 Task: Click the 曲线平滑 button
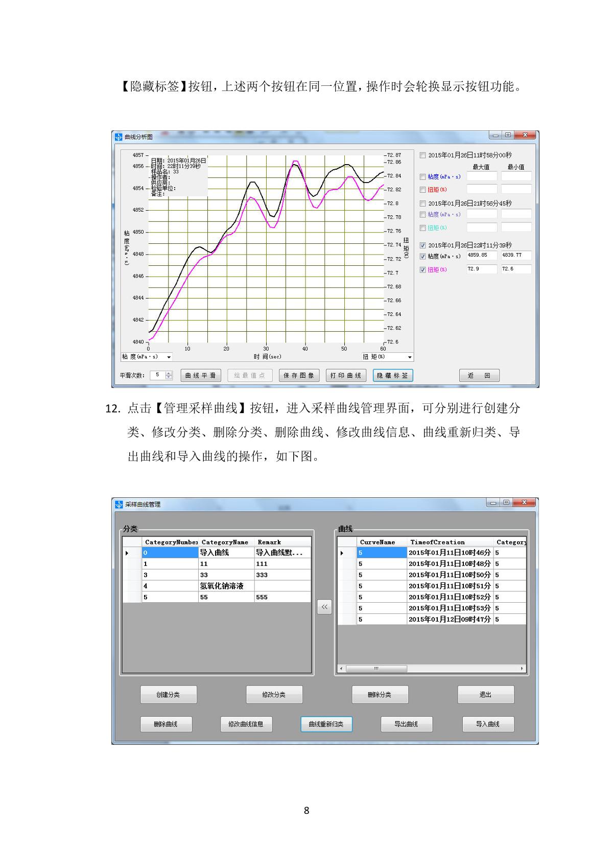201,375
